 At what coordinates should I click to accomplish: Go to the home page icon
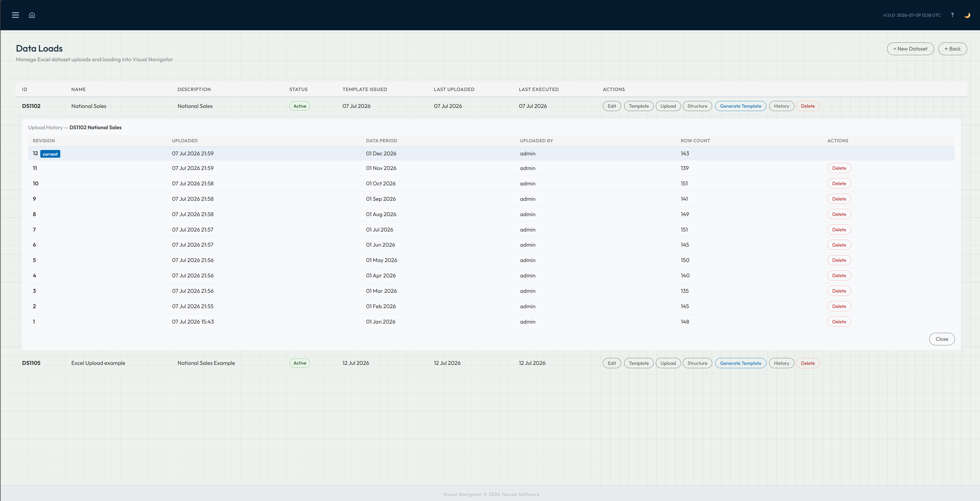32,15
